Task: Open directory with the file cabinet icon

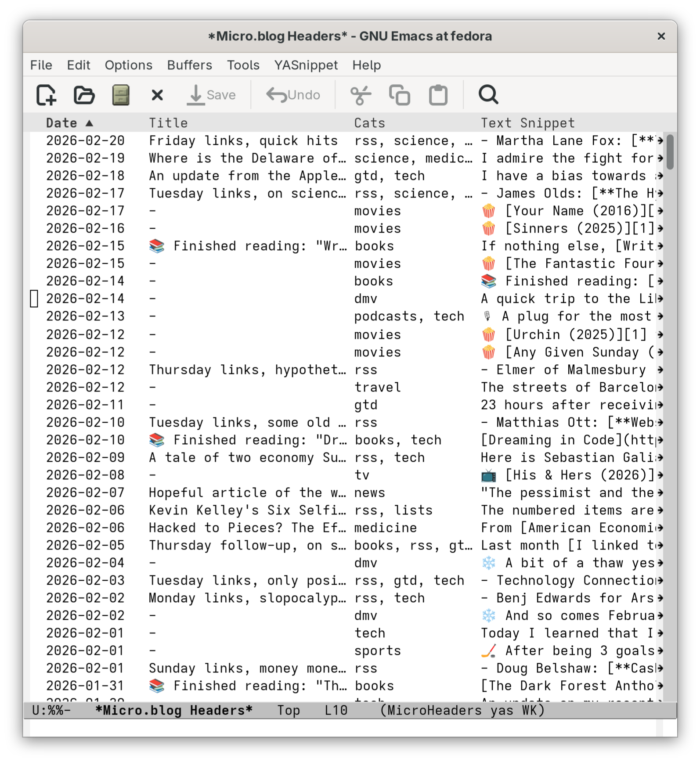Action: 121,95
